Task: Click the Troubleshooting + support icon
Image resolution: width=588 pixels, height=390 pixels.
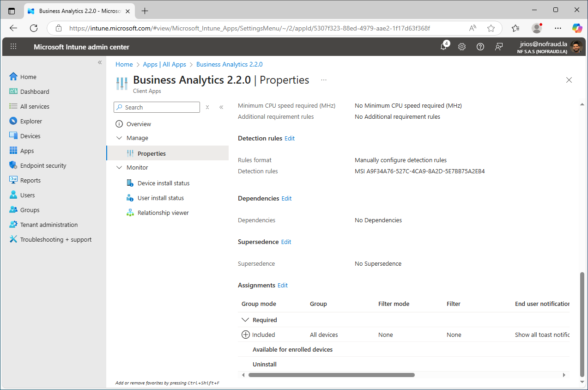Action: point(13,239)
